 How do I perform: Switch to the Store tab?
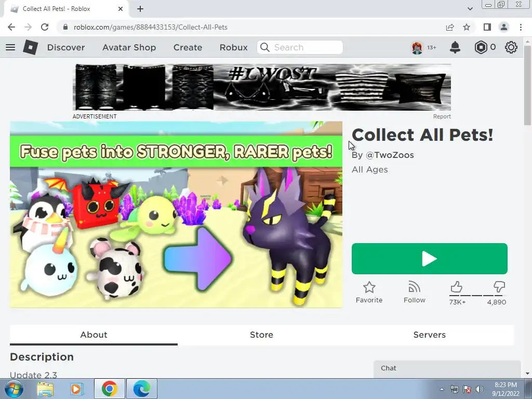point(261,335)
